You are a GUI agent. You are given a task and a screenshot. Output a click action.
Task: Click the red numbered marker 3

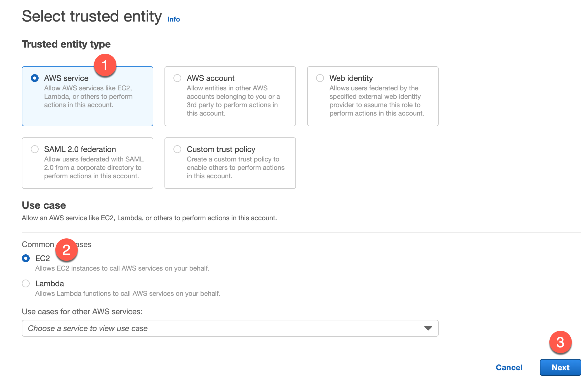click(560, 343)
